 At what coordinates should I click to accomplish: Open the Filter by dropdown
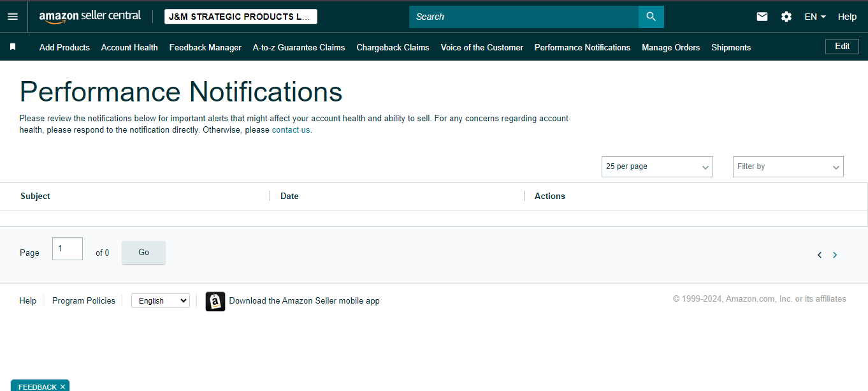(788, 166)
